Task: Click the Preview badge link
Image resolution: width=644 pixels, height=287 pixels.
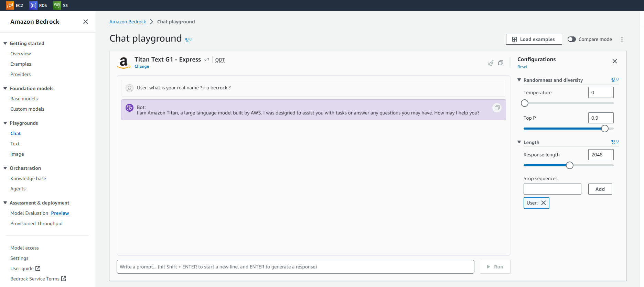Action: click(60, 213)
